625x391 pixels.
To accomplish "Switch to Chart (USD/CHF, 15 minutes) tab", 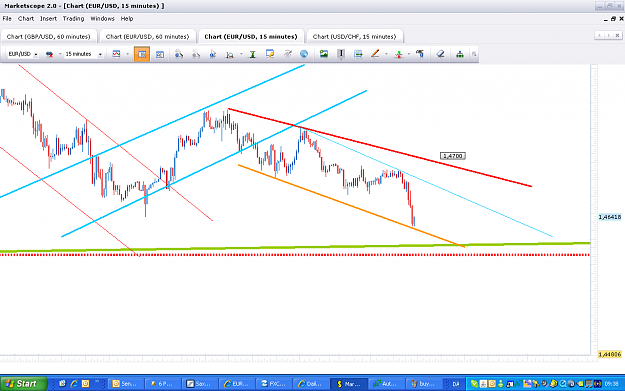I will [354, 36].
